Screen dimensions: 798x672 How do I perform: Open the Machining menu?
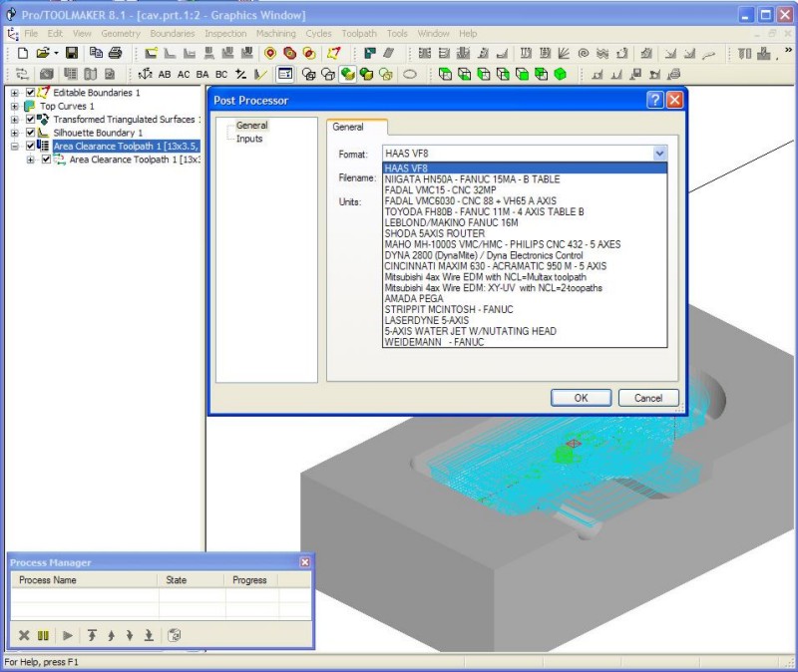(x=276, y=34)
